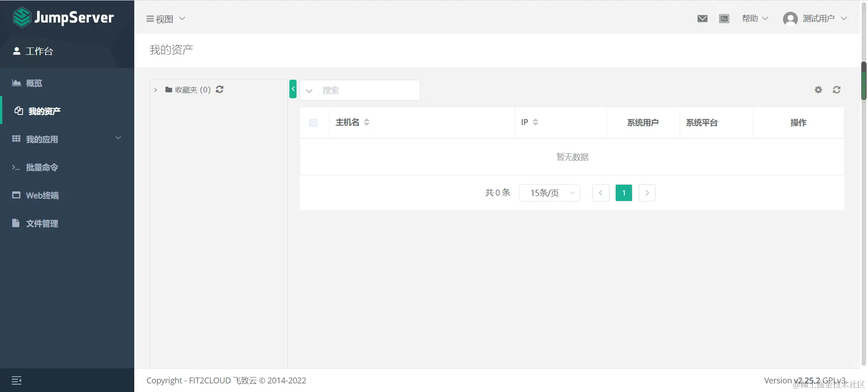Click the 操作 column header
Screen dimensions: 868x392
(x=798, y=123)
